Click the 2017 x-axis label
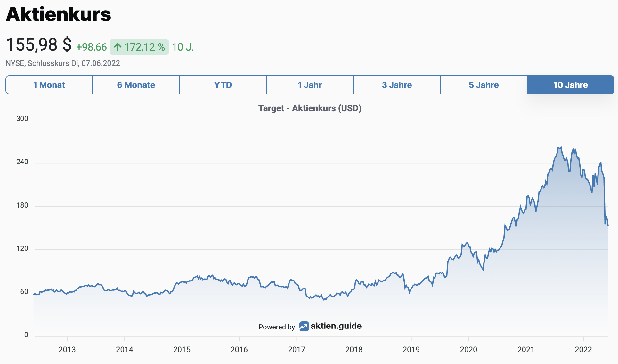 click(x=297, y=350)
